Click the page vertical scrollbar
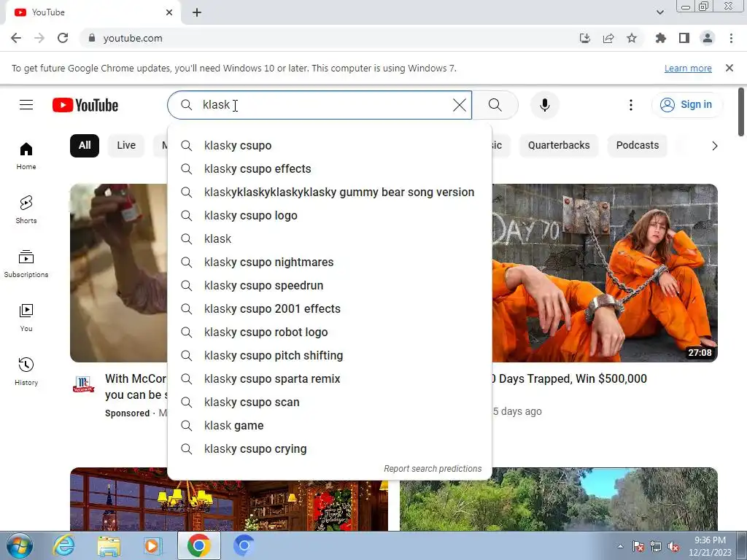The height and width of the screenshot is (560, 747). click(x=741, y=112)
